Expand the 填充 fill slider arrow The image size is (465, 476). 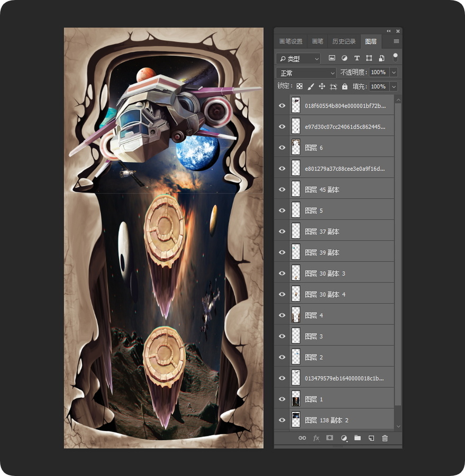[x=394, y=87]
